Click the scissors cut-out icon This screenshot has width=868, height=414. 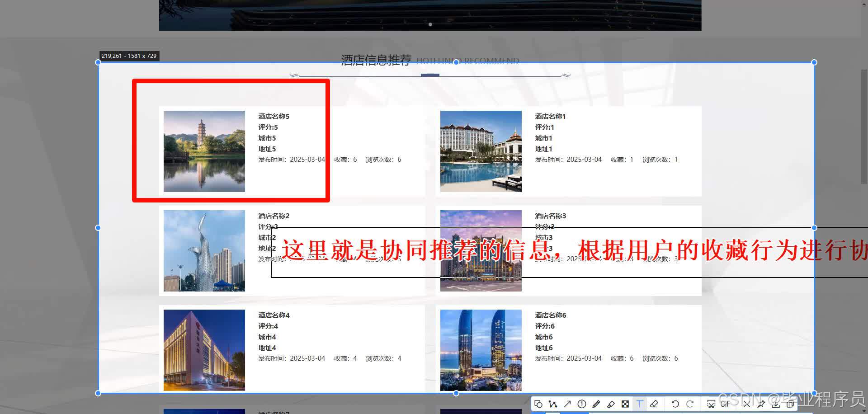(x=711, y=404)
